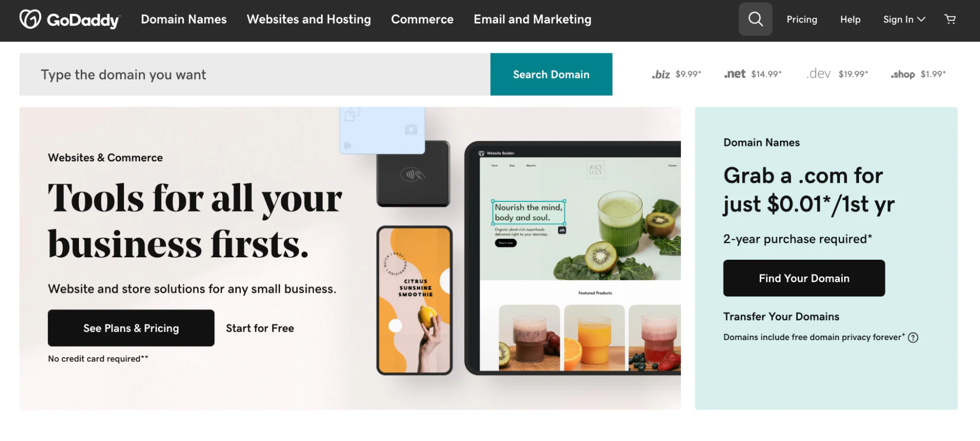This screenshot has width=980, height=441.
Task: Focus the domain search input field
Action: [x=255, y=74]
